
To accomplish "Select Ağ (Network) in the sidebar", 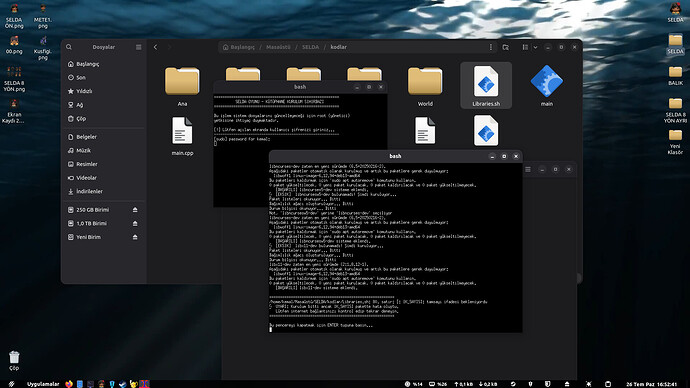I will tap(104, 105).
